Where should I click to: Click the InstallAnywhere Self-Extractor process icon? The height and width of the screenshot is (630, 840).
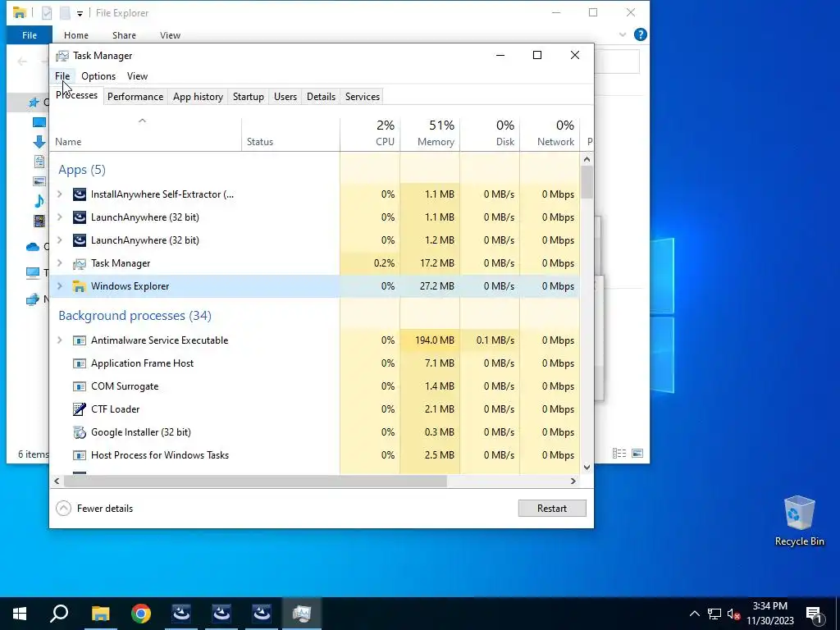[80, 194]
